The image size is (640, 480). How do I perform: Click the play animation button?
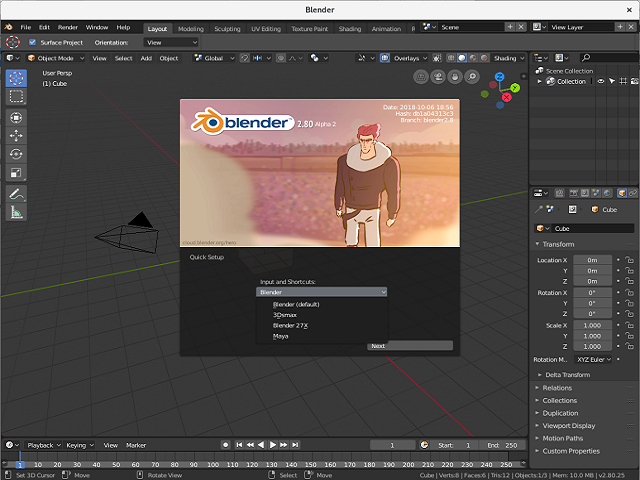click(x=273, y=444)
